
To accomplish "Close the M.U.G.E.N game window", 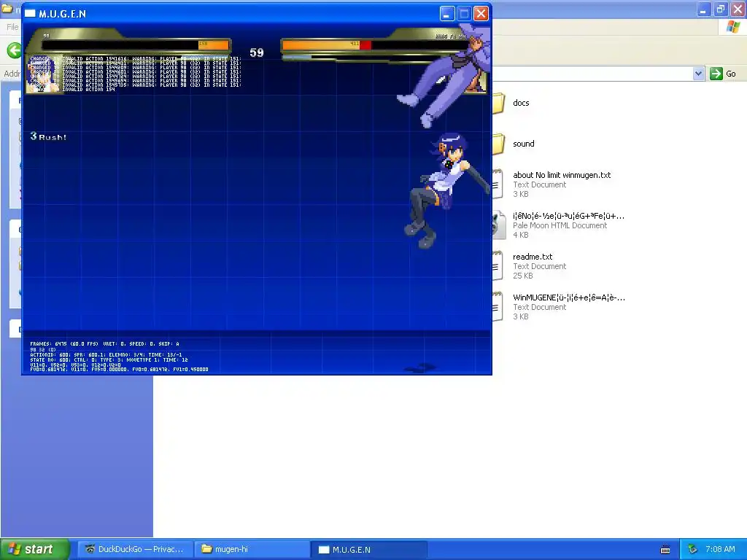I will click(481, 14).
